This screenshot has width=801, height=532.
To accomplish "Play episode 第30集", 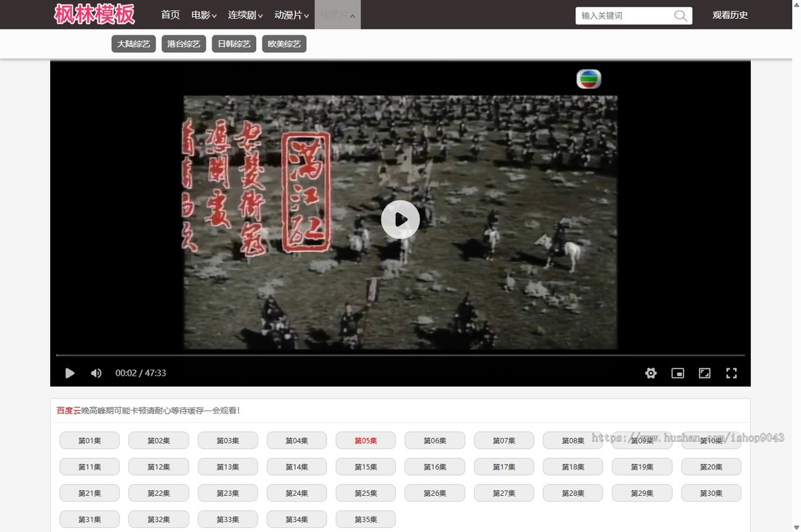I will click(712, 493).
